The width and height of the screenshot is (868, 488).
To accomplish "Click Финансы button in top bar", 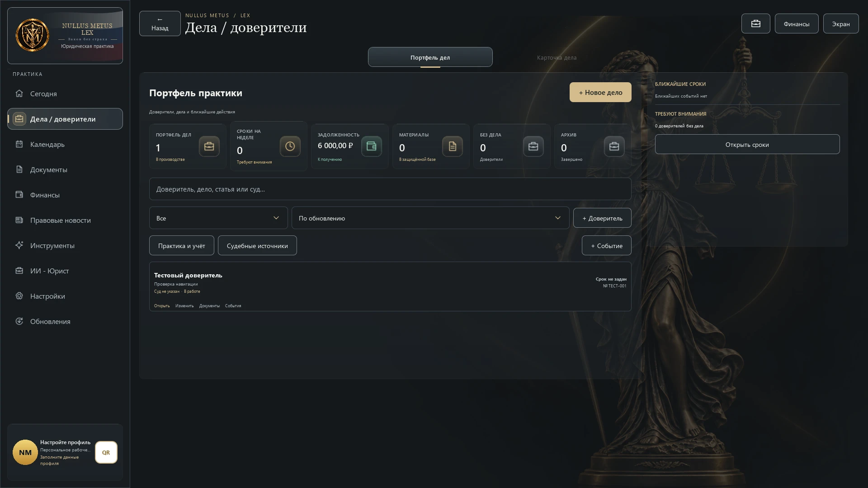I will pyautogui.click(x=796, y=23).
